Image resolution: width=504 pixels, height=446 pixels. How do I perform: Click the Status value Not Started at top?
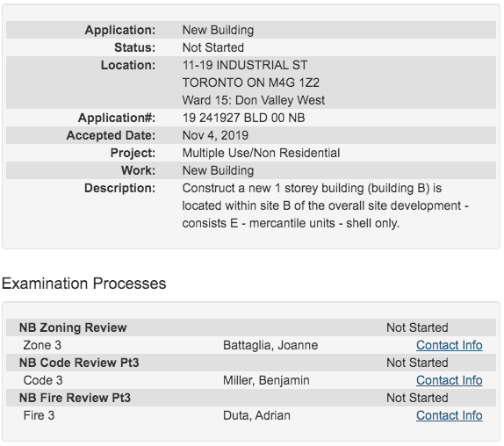213,47
